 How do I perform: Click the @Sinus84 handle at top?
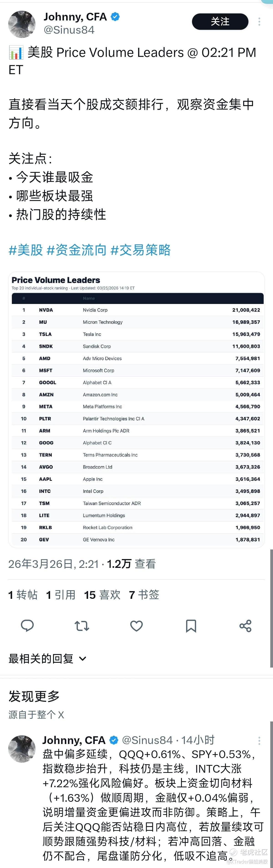point(69,30)
